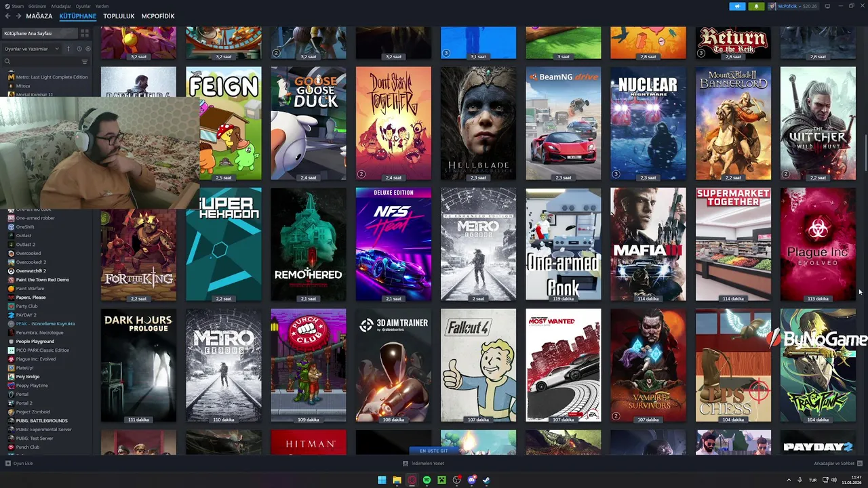868x488 pixels.
Task: Open the notifications bell
Action: (x=756, y=6)
